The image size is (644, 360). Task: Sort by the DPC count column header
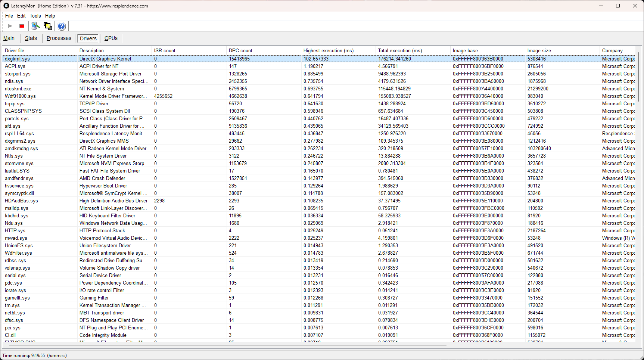(x=264, y=50)
